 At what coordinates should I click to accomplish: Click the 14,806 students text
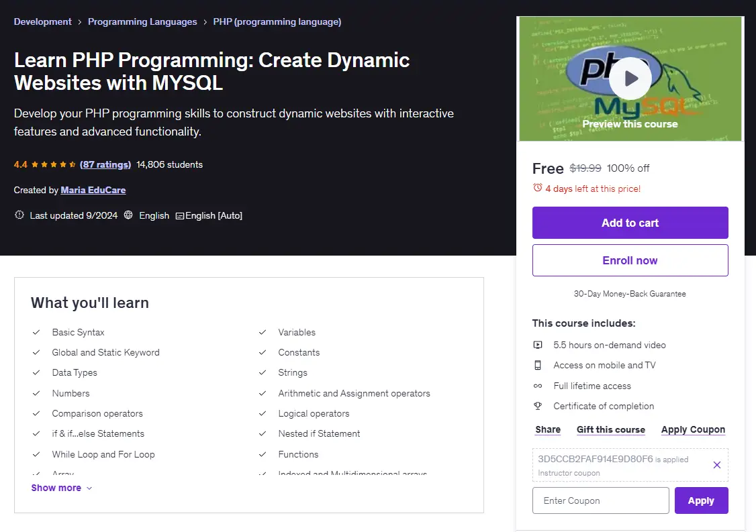tap(169, 164)
